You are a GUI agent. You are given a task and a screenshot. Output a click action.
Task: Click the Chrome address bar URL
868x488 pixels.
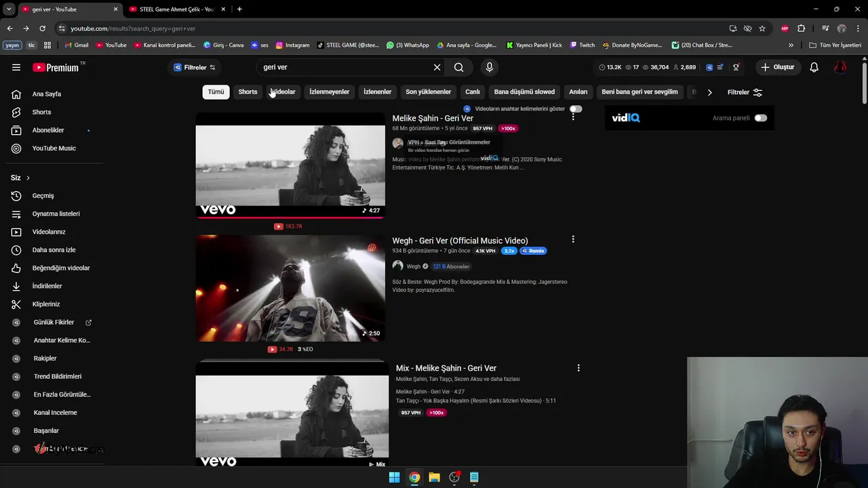click(x=133, y=28)
